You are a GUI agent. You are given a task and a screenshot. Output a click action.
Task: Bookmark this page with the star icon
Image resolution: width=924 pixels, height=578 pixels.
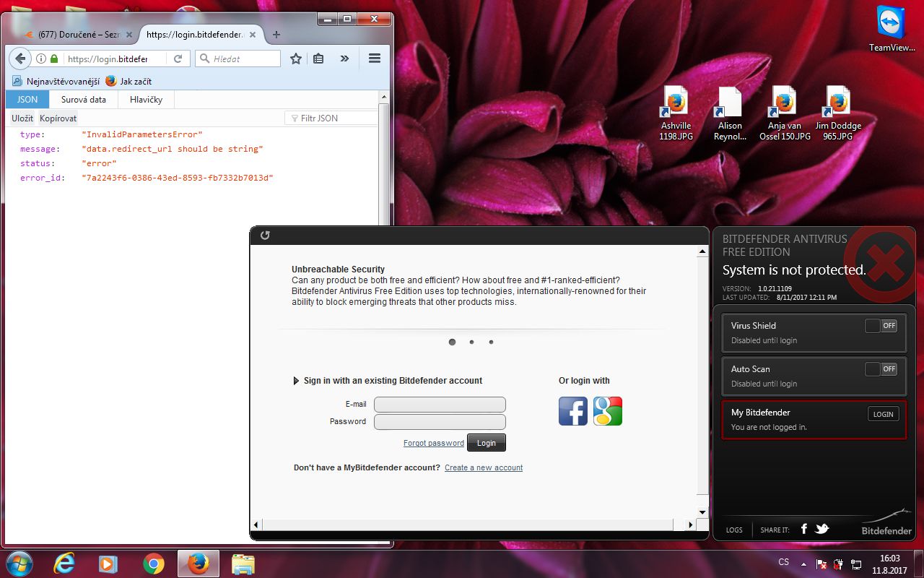[x=296, y=59]
